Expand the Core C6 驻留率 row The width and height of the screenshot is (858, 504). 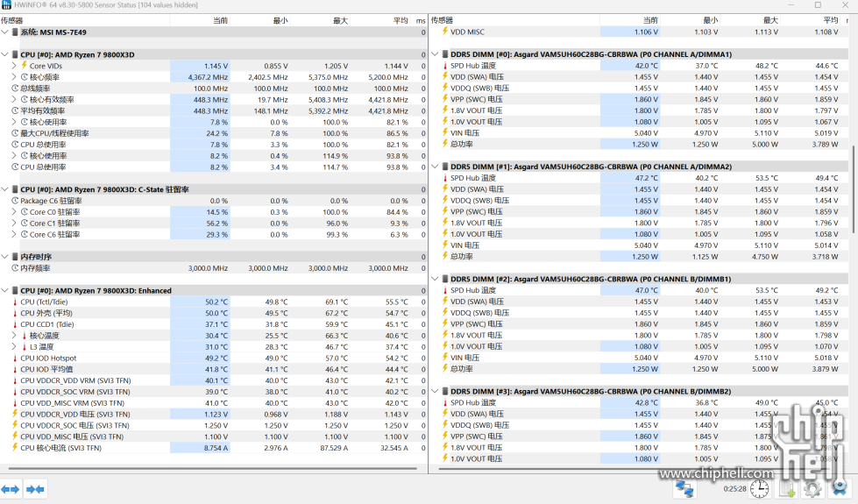[x=14, y=234]
